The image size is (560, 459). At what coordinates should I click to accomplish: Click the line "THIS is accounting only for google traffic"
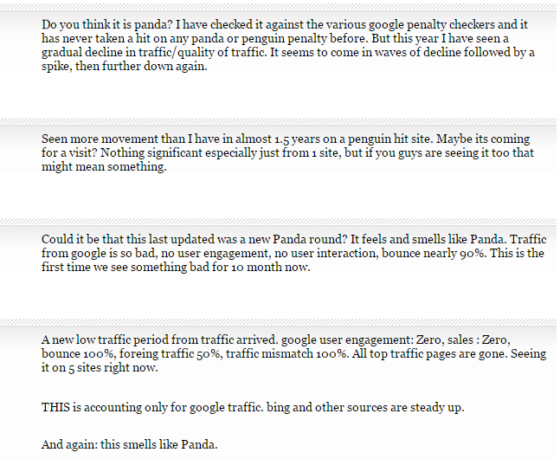(253, 408)
